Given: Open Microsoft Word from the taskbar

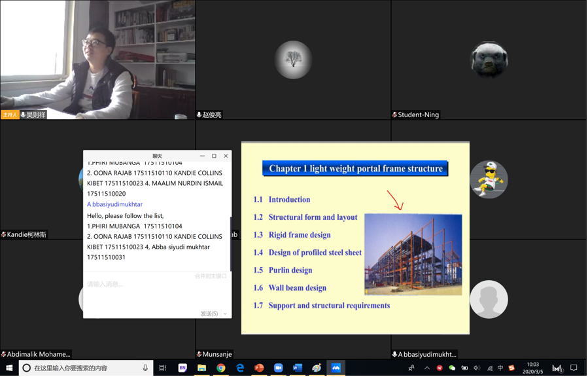Looking at the screenshot, I should tap(298, 368).
